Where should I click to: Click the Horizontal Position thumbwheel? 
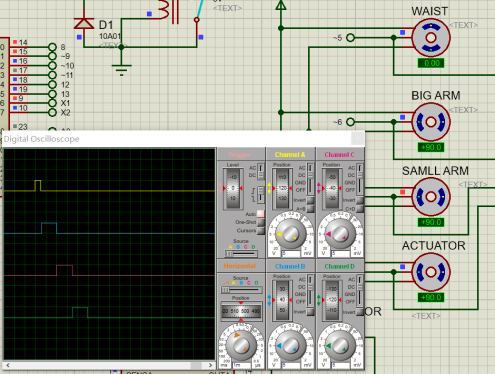(x=241, y=311)
